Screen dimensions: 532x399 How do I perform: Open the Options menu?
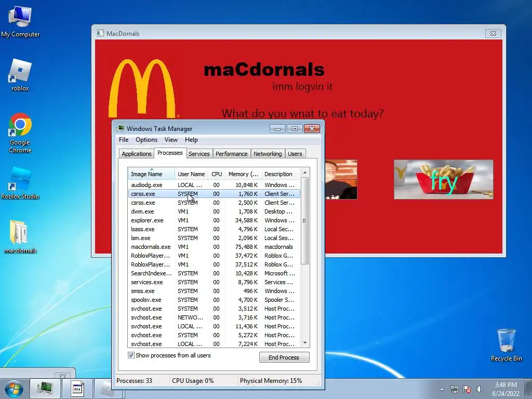[147, 140]
